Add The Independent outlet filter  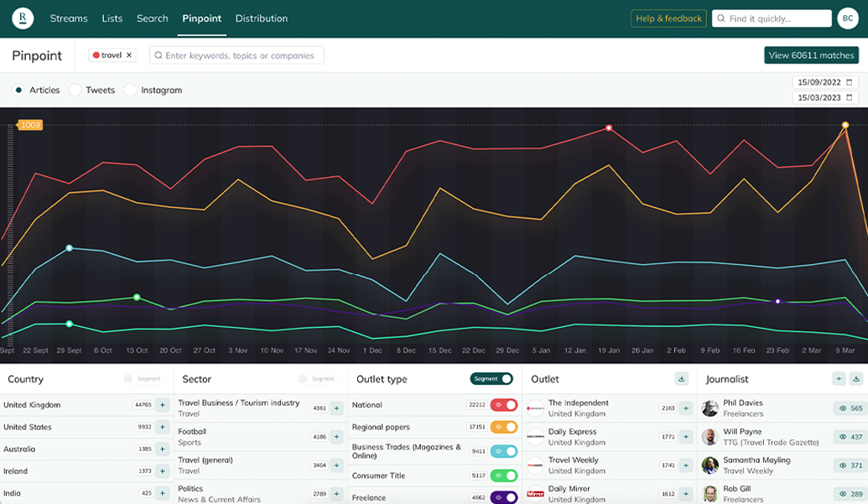click(686, 408)
